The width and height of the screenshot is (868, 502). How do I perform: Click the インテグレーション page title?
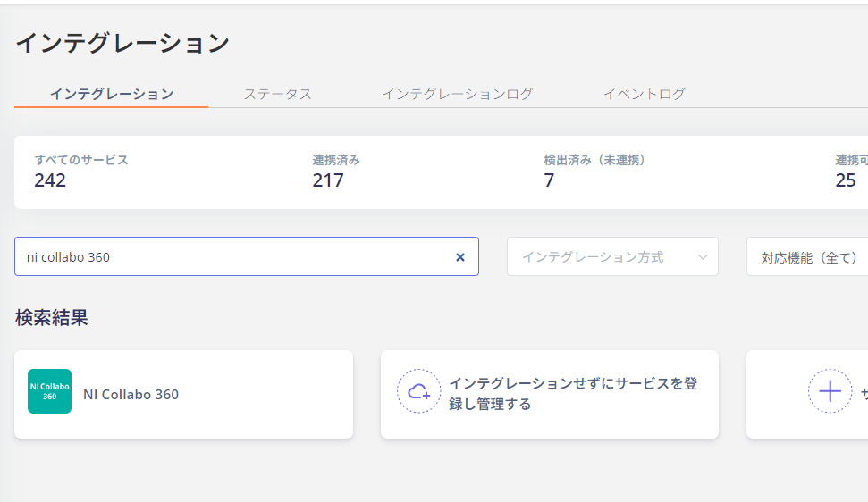click(122, 43)
